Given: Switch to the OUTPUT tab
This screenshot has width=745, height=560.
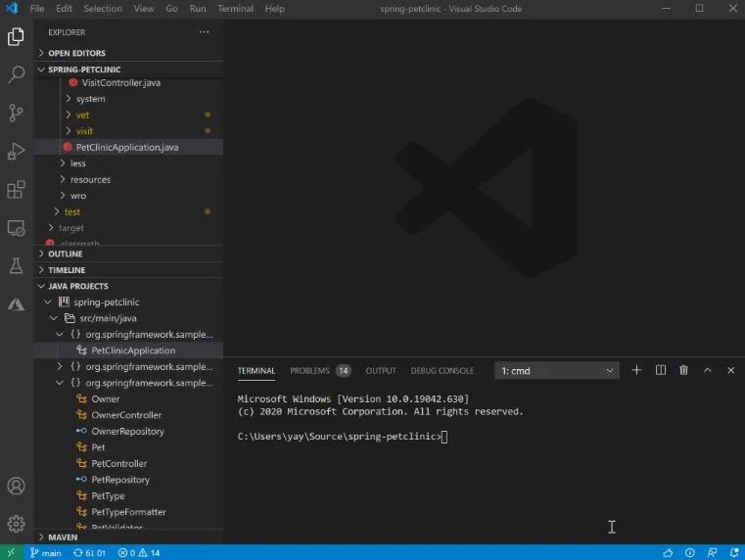Looking at the screenshot, I should click(381, 370).
